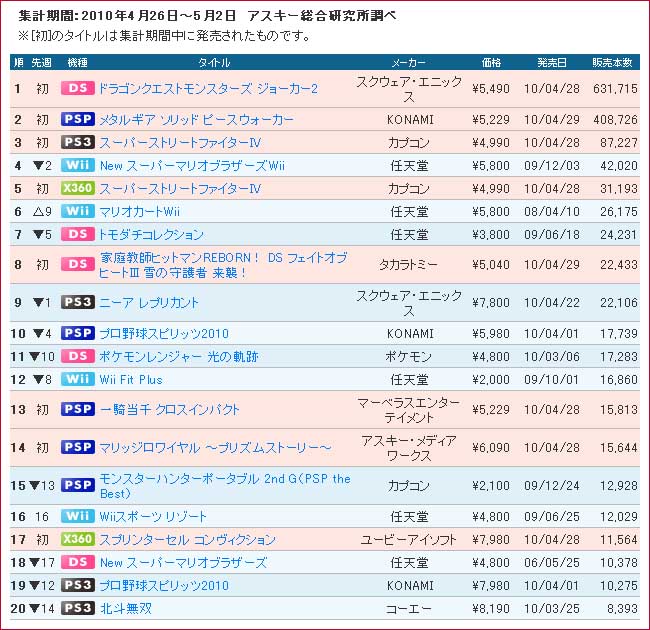Open 家庭教師ヒットマンREBORN! DS title link

click(x=223, y=265)
